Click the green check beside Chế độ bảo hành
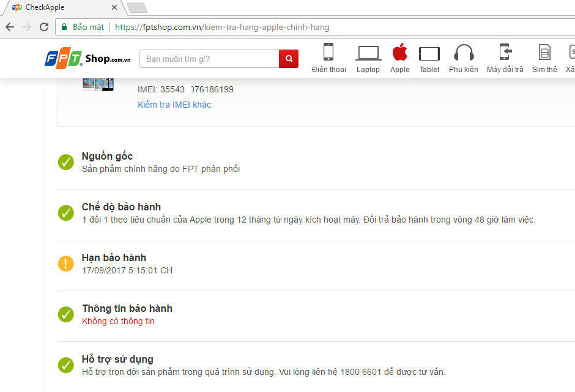 [66, 213]
